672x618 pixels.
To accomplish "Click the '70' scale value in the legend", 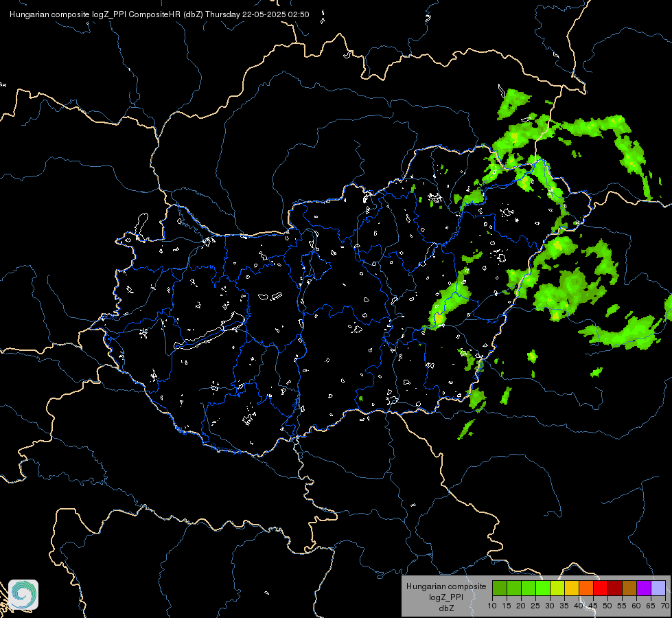I will [665, 606].
